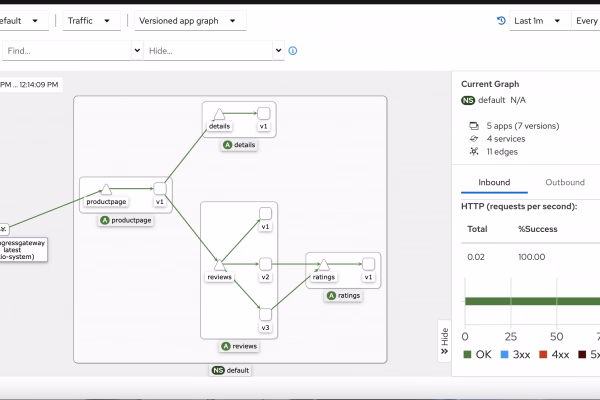Image resolution: width=600 pixels, height=400 pixels.
Task: Select the reviews v2 workload node
Action: click(x=265, y=264)
